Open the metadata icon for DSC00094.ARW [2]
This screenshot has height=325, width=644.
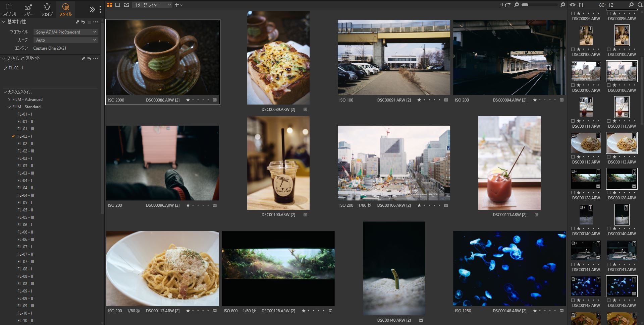561,100
